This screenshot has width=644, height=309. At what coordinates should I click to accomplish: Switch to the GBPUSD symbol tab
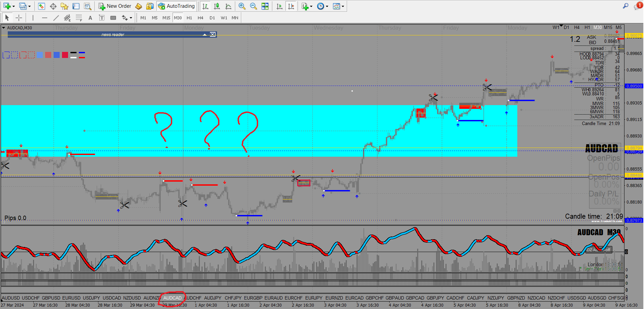51,298
